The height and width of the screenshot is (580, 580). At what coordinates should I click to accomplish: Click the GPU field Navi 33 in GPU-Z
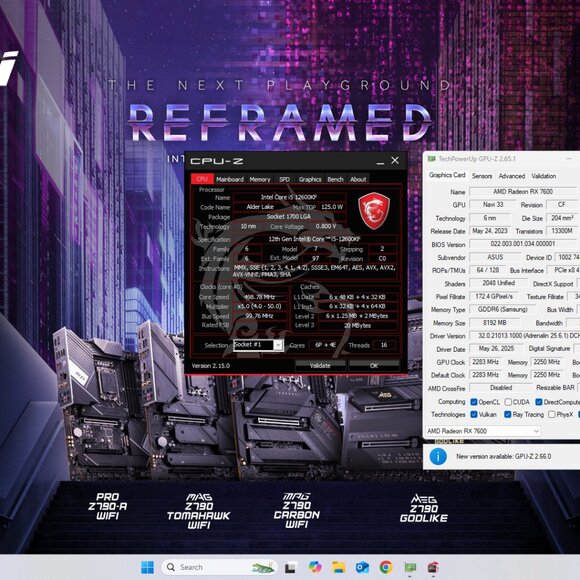pos(493,205)
